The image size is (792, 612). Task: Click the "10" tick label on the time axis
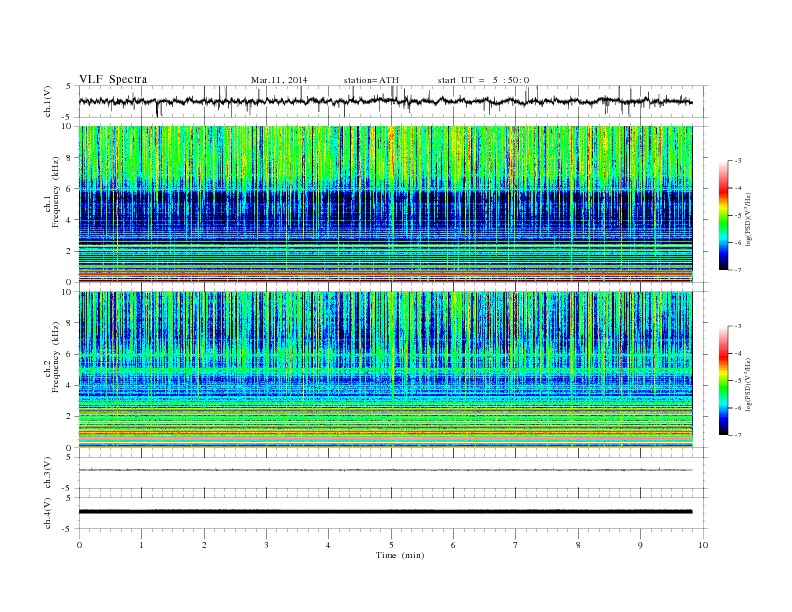[x=703, y=545]
